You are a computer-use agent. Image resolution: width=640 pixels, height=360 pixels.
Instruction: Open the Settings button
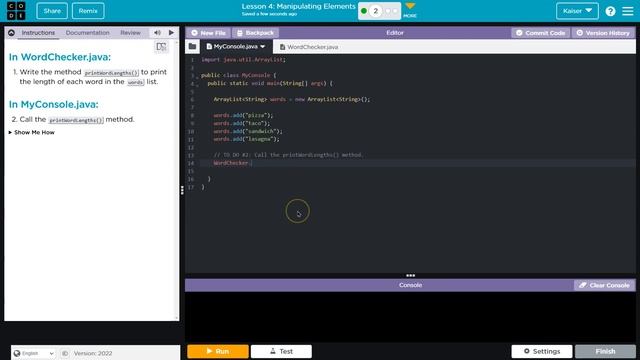[x=542, y=351]
